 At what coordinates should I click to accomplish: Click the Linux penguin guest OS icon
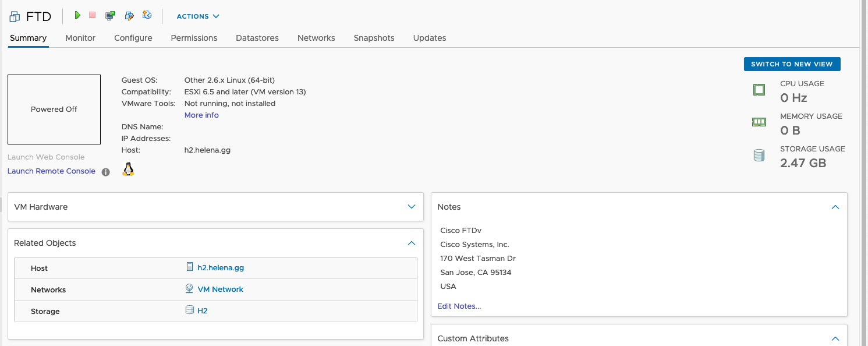pyautogui.click(x=128, y=169)
